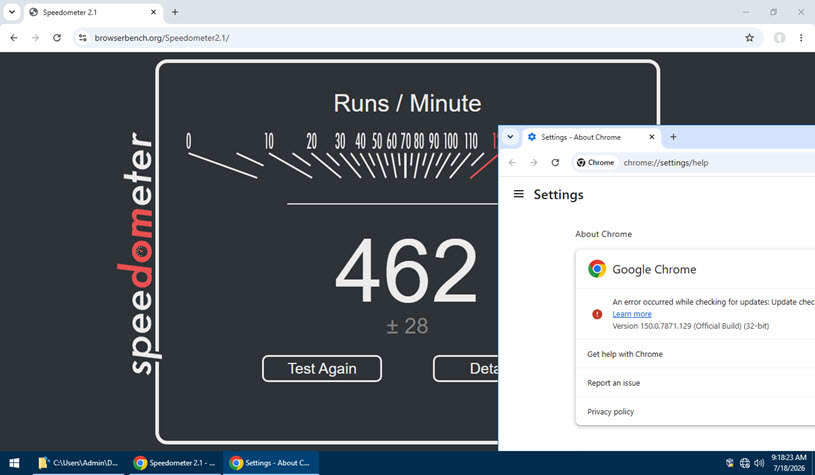Click the Runs / Minute heading
The width and height of the screenshot is (815, 475).
point(408,103)
